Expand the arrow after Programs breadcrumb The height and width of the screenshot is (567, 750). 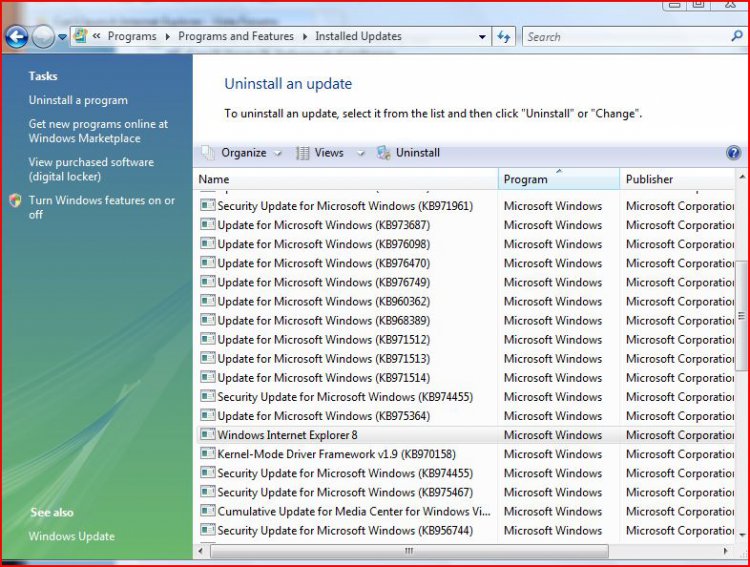[x=167, y=37]
